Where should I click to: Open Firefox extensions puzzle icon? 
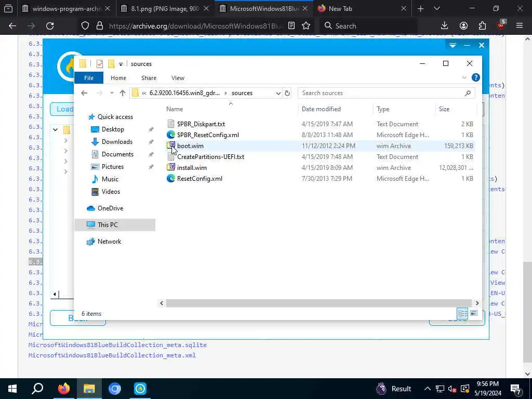pyautogui.click(x=482, y=26)
